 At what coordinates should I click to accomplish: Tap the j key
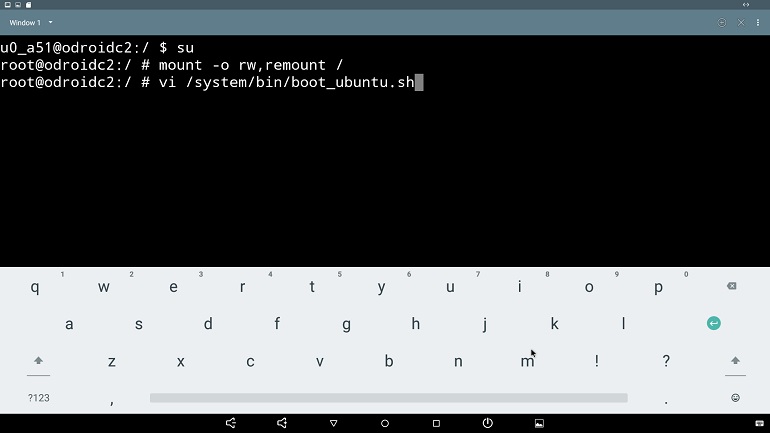pos(485,324)
